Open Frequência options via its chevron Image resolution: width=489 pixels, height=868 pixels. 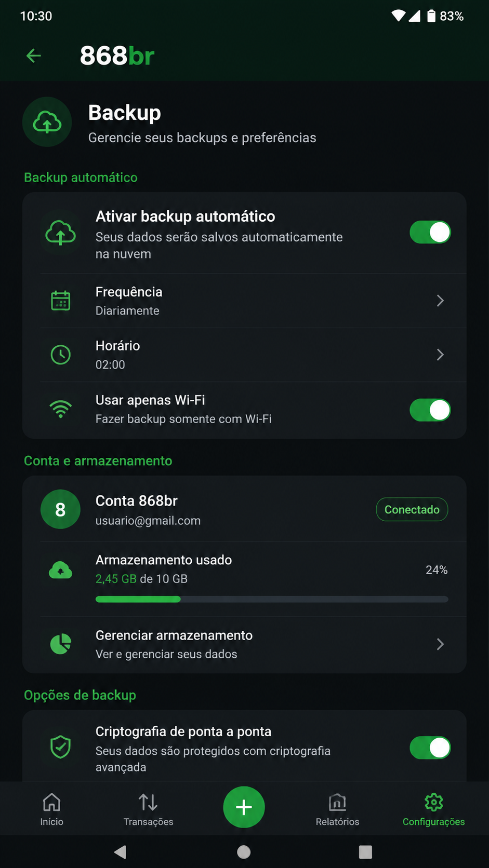tap(440, 301)
